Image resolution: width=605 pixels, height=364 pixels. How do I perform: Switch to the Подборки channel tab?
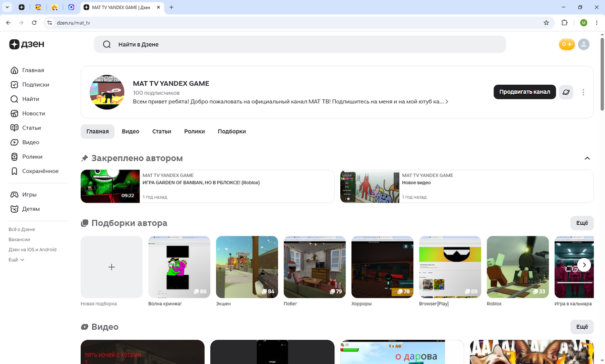(232, 131)
